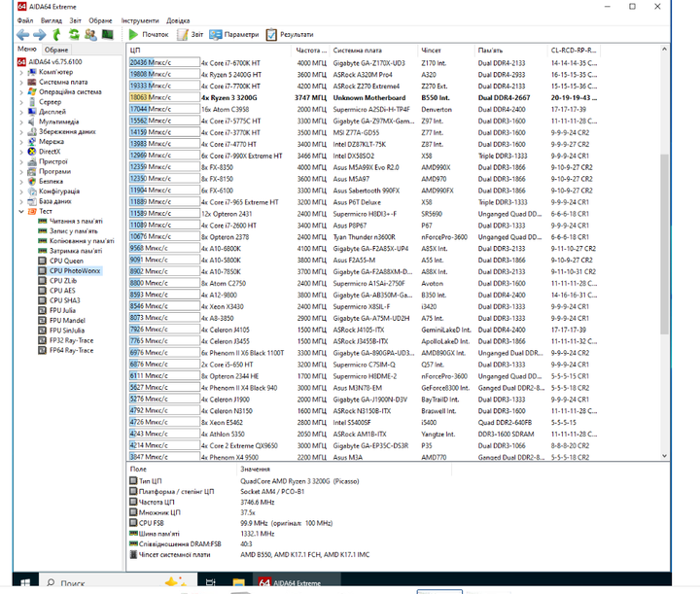This screenshot has width=700, height=594.
Task: Click the Звіт report icon
Action: pyautogui.click(x=182, y=34)
